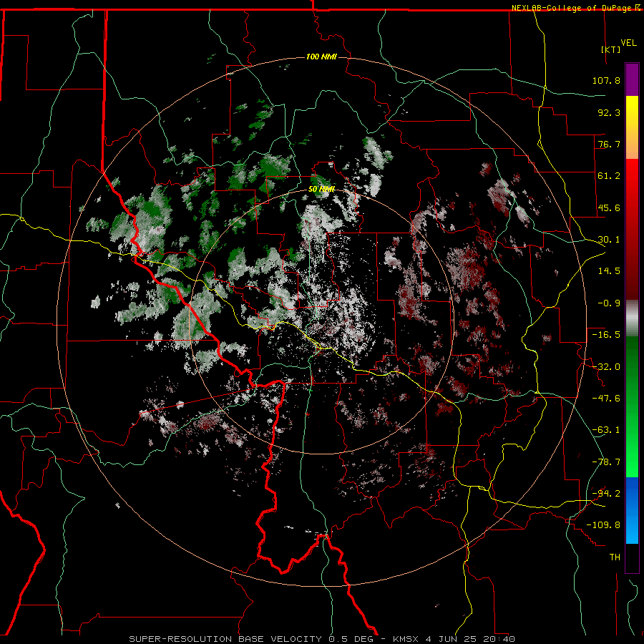644x644 pixels.
Task: Click the 50 NMI range ring label
Action: (321, 189)
